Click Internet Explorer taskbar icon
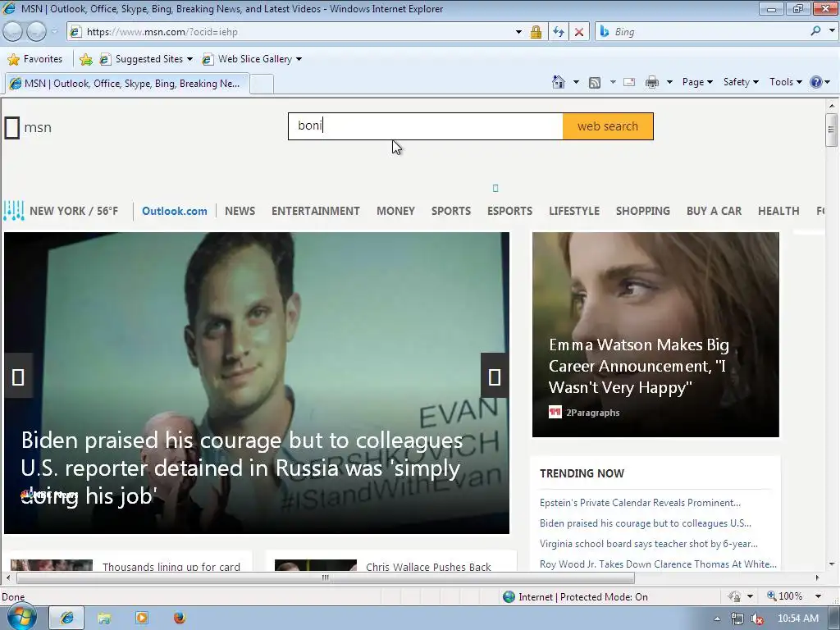Viewport: 840px width, 630px height. [67, 618]
